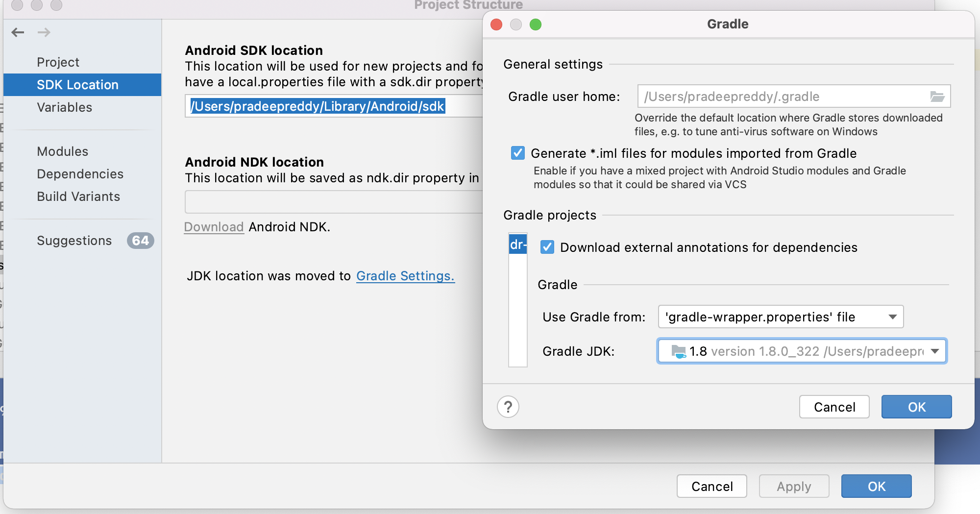Open Gradle Settings link
This screenshot has height=514, width=980.
pyautogui.click(x=405, y=276)
